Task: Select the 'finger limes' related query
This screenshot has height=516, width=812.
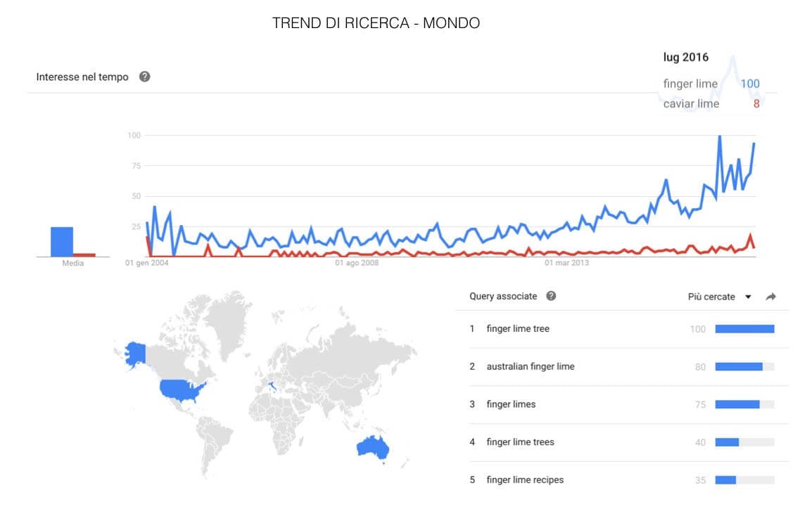Action: point(511,404)
